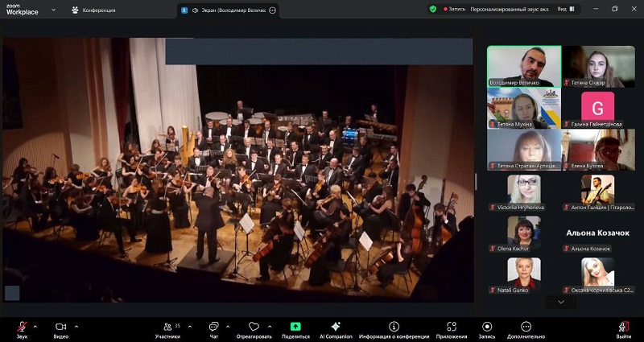Image resolution: width=644 pixels, height=342 pixels.
Task: Expand audio options arrow beside Звук
Action: (35, 327)
